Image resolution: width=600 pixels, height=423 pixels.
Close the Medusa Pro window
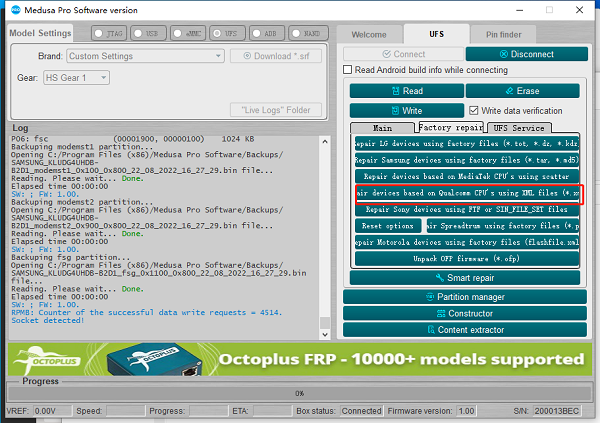(580, 10)
